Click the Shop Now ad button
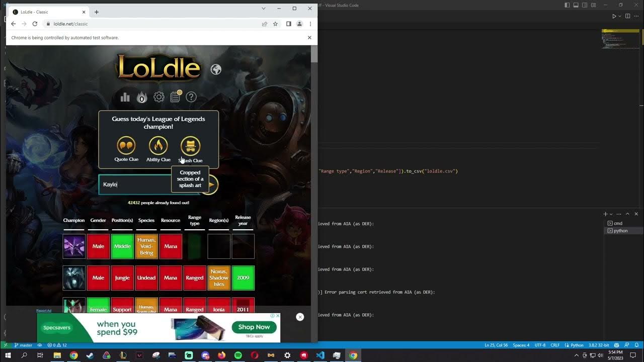The image size is (644, 362). pyautogui.click(x=254, y=327)
